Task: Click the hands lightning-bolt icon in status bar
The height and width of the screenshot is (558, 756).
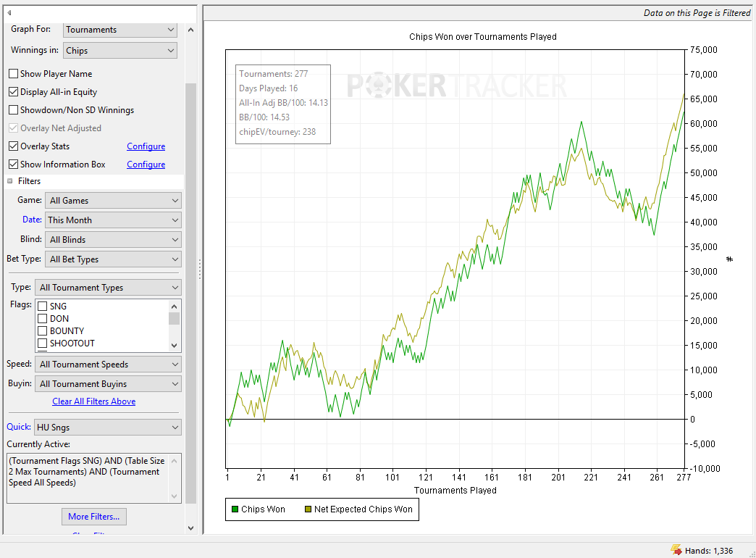Action: pos(676,550)
